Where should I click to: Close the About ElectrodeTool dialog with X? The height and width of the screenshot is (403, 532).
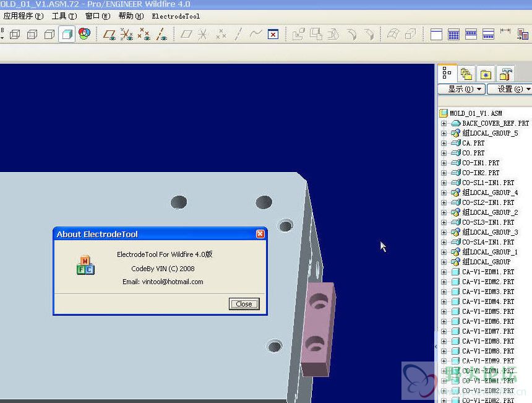click(x=260, y=234)
